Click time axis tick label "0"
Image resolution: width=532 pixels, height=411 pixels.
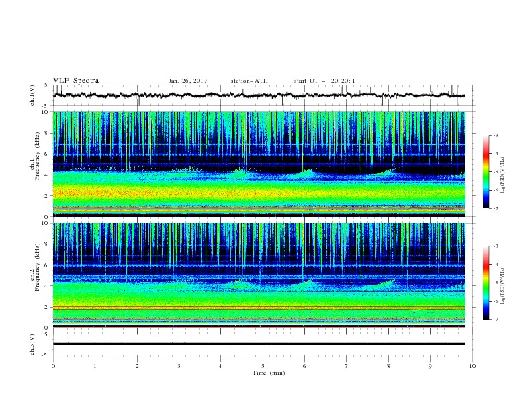click(53, 366)
